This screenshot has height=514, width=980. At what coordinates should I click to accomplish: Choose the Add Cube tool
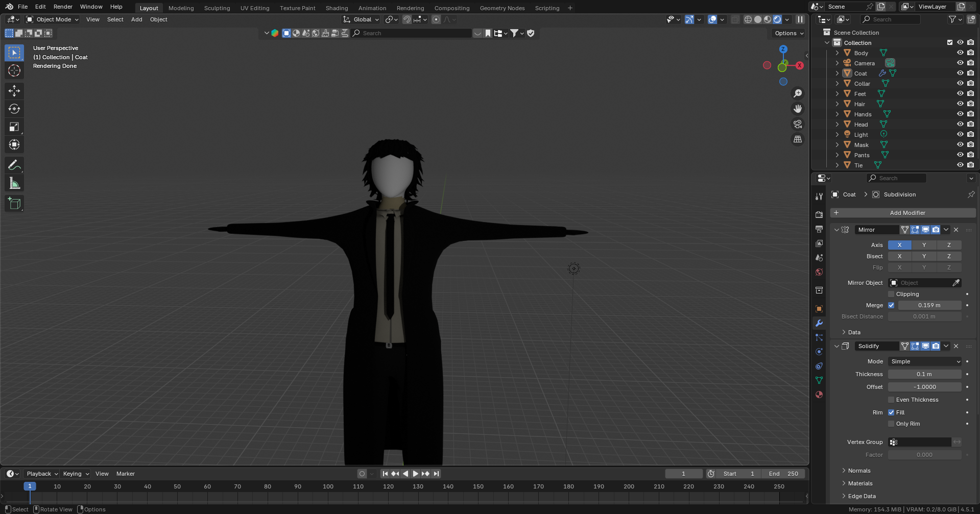coord(14,203)
